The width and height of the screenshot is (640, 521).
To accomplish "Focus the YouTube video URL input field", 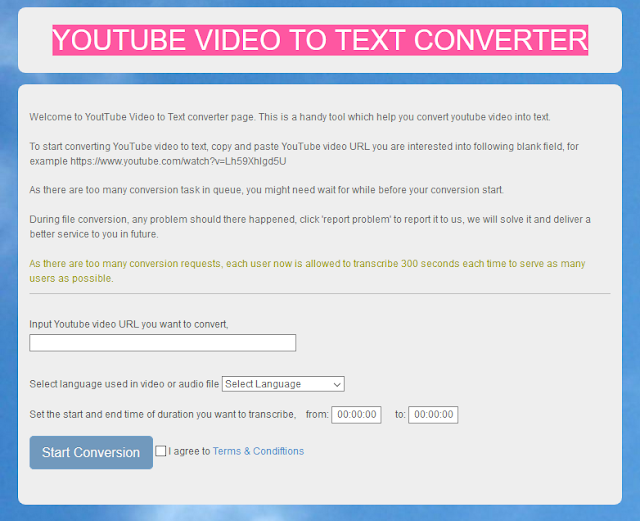I will click(162, 343).
